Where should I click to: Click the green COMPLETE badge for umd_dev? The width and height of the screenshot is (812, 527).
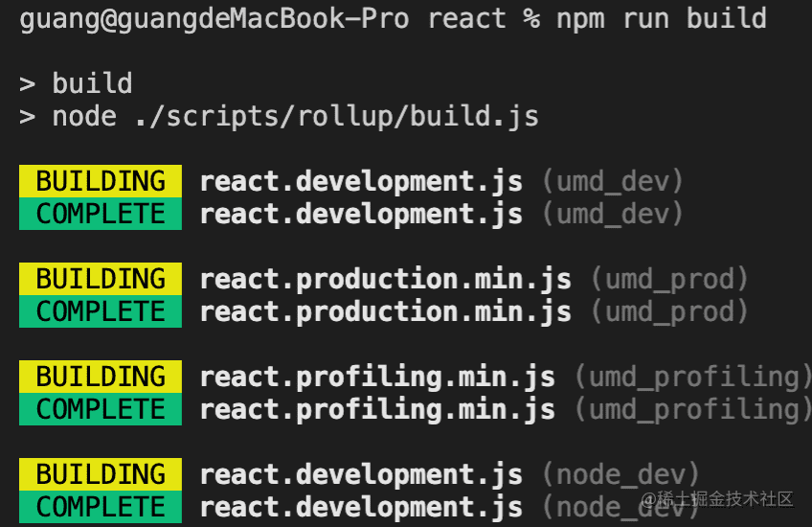pos(100,214)
